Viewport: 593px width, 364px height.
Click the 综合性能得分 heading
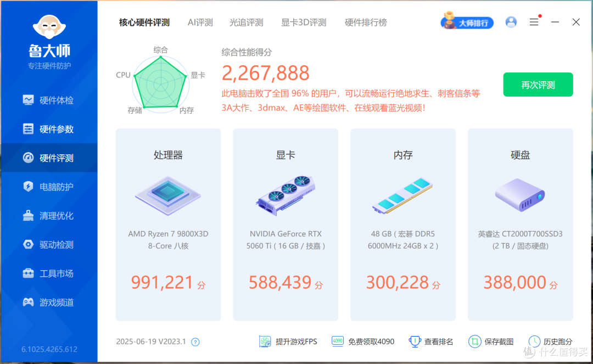pos(247,52)
